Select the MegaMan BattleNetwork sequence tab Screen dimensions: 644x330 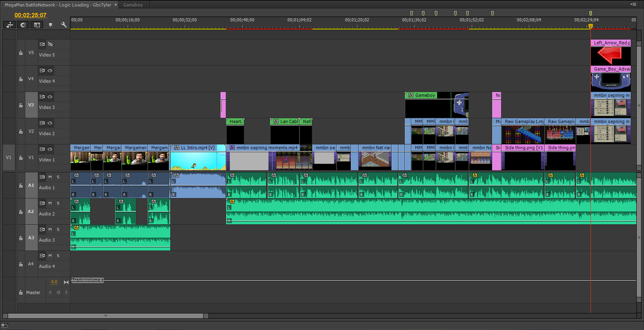57,4
